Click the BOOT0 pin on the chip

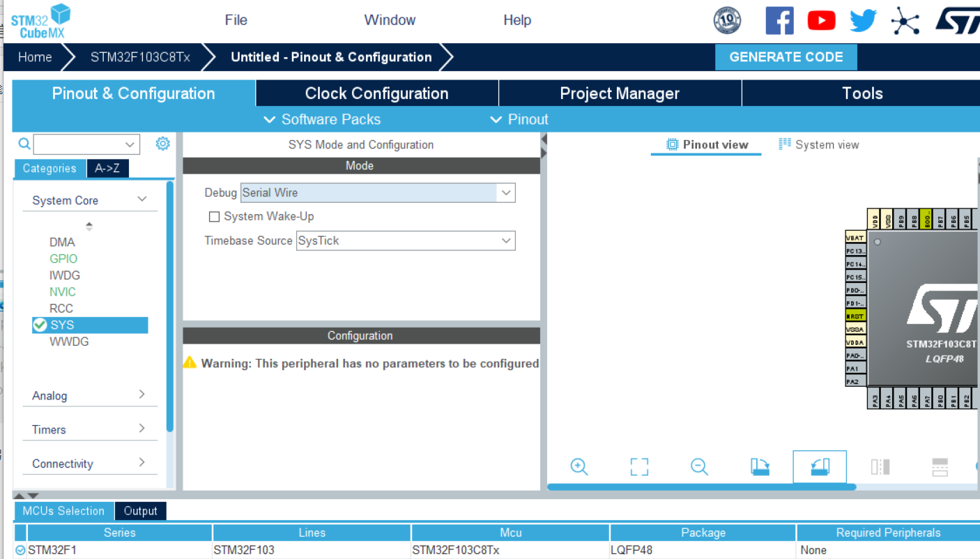926,219
